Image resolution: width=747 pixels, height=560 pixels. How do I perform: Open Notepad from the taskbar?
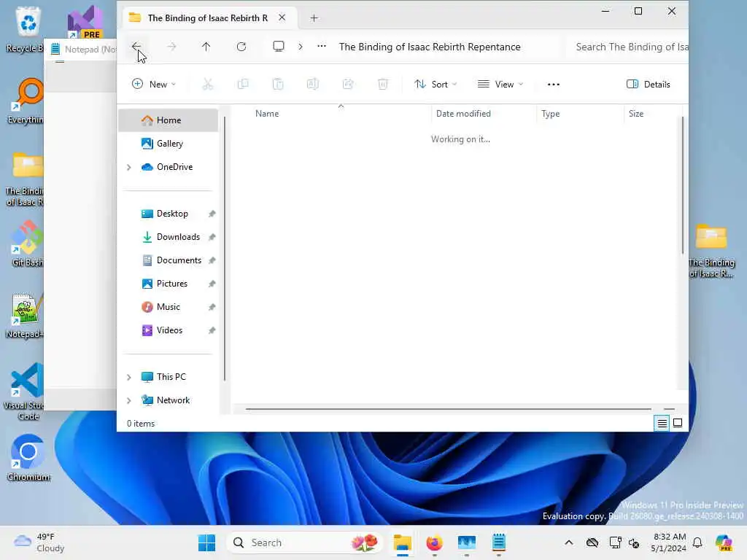click(x=499, y=542)
